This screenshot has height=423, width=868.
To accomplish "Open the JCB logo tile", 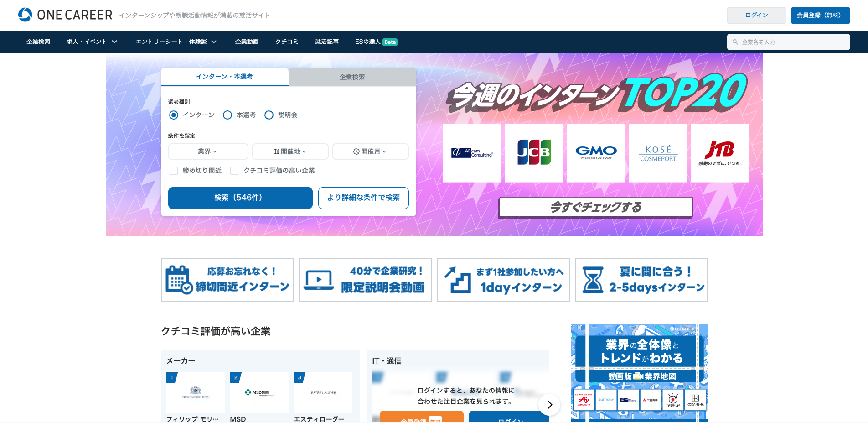I will pos(534,153).
